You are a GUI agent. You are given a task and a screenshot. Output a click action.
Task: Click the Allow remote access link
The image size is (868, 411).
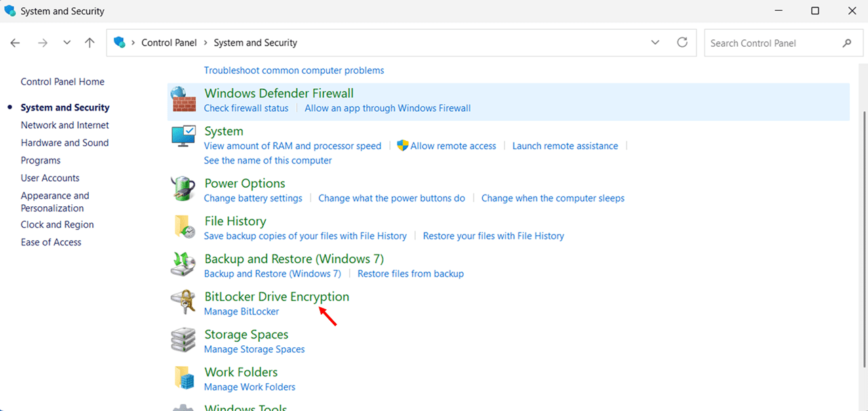coord(453,146)
